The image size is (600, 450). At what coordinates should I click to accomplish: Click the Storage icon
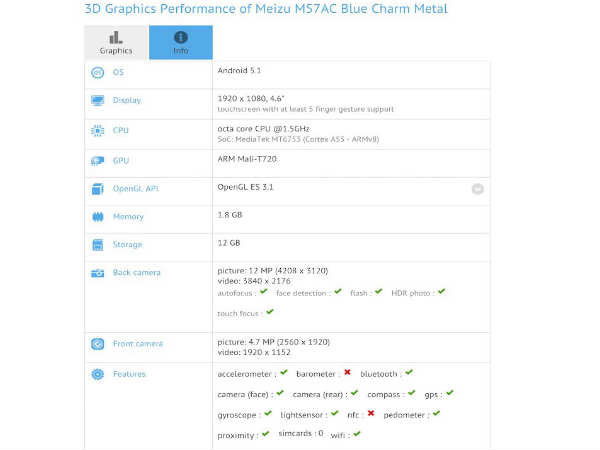tap(98, 245)
